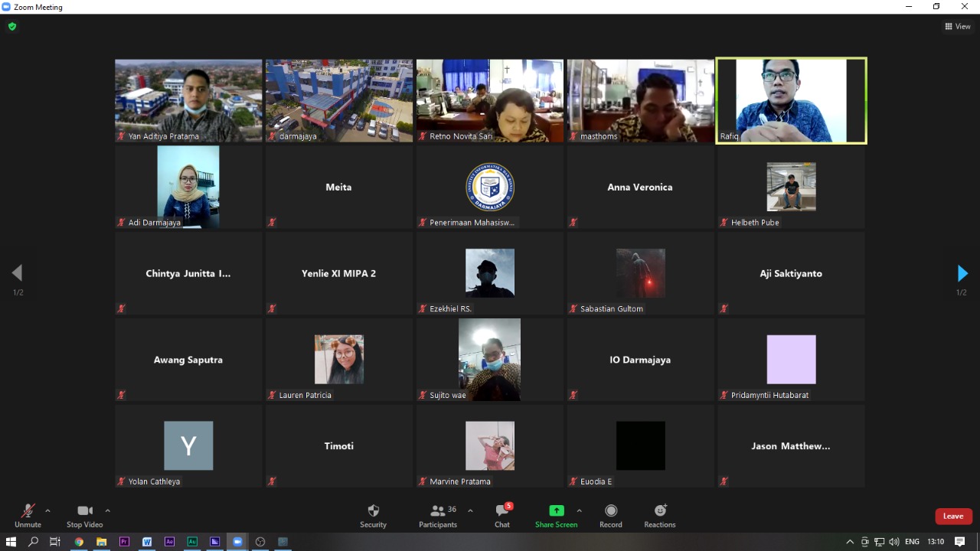980x551 pixels.
Task: Select the darmajaya video tile
Action: click(339, 101)
